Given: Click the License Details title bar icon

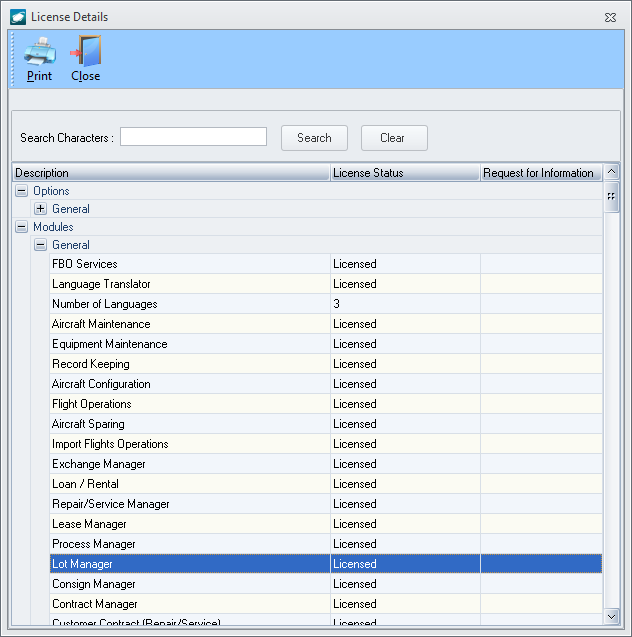Looking at the screenshot, I should point(17,17).
